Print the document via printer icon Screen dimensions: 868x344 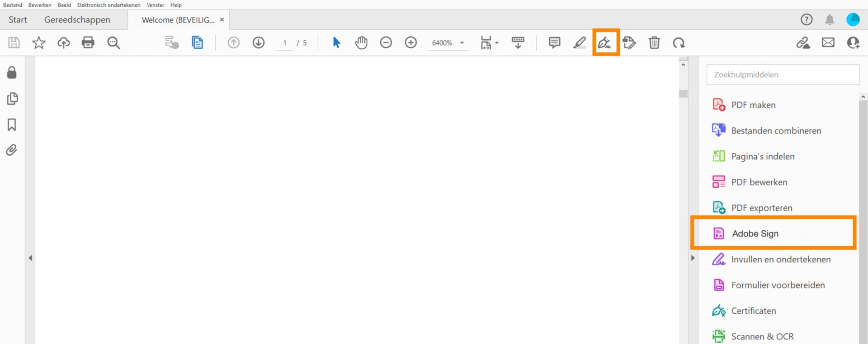click(88, 43)
